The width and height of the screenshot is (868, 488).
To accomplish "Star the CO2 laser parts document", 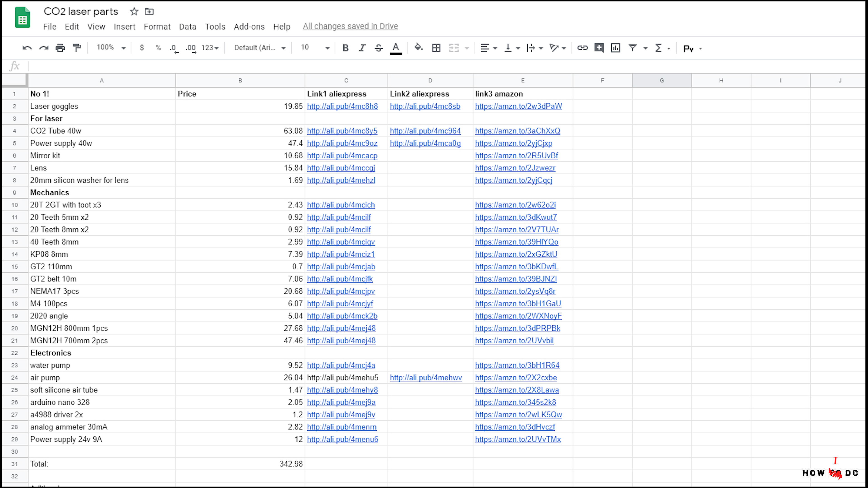I will pyautogui.click(x=134, y=12).
